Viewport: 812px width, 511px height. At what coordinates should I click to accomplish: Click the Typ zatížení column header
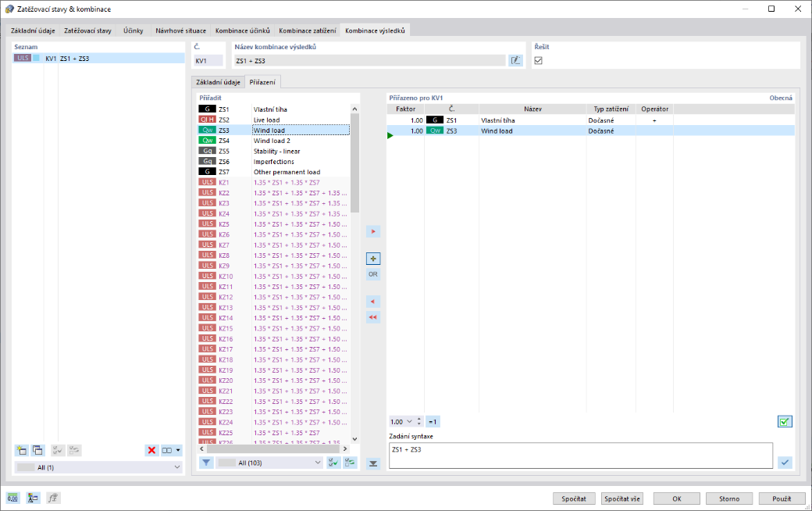(x=611, y=109)
